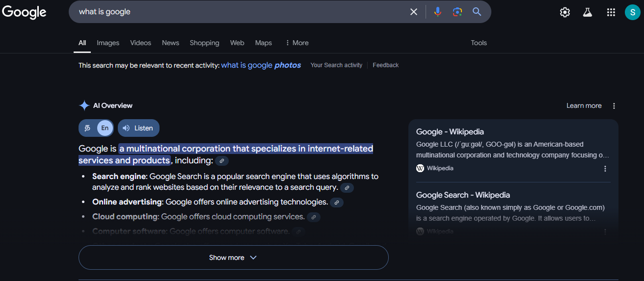Open source link icon after 'including:'
Viewport: 644px width, 281px height.
[x=222, y=161]
